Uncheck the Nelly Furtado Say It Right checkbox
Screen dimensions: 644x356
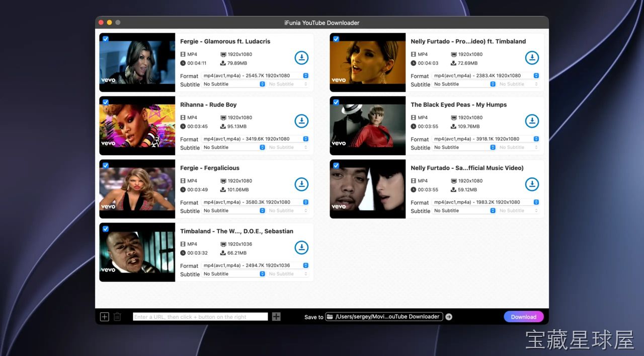[x=336, y=165]
